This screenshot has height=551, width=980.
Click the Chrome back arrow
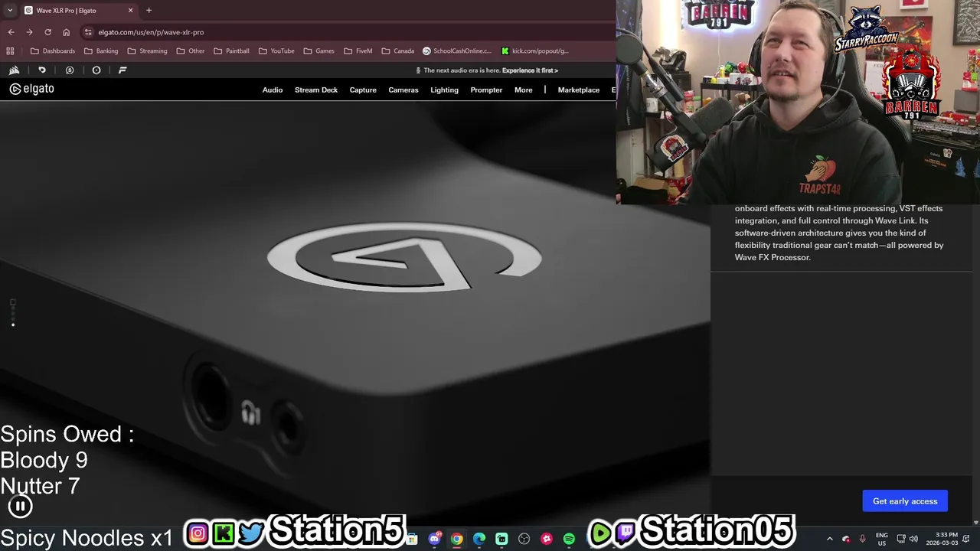click(x=11, y=32)
